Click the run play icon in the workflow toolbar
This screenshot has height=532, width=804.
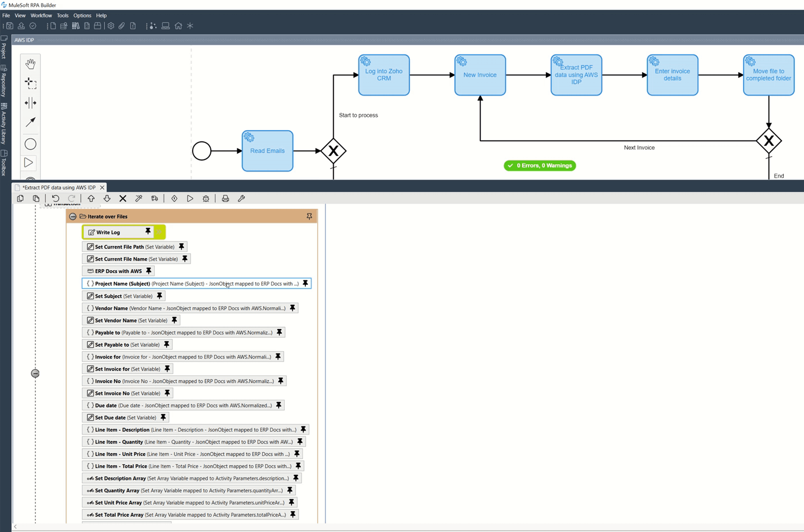tap(190, 199)
